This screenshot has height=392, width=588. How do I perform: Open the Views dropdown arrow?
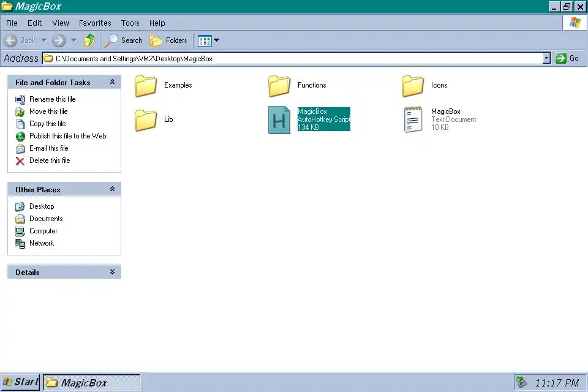216,40
